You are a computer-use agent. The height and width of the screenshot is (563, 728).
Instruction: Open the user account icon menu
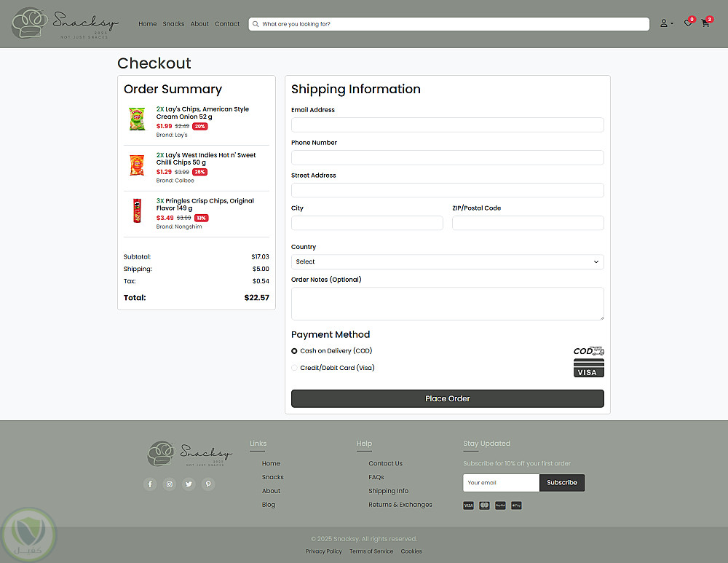point(666,23)
